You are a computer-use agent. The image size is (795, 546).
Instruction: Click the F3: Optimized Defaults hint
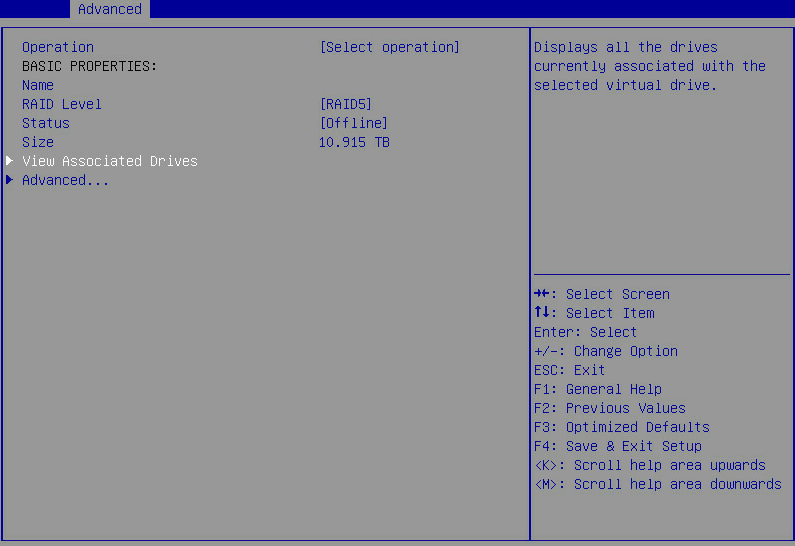click(x=622, y=427)
